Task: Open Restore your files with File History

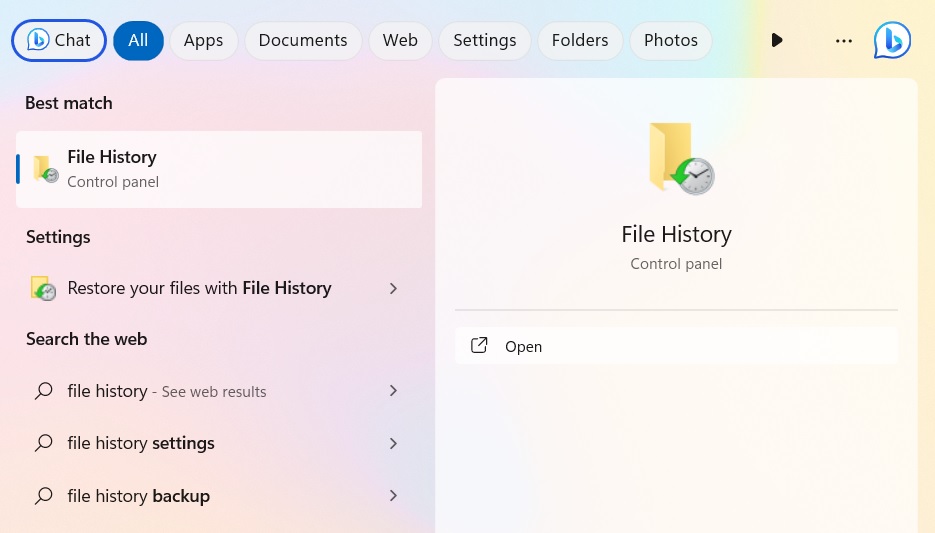Action: [219, 289]
